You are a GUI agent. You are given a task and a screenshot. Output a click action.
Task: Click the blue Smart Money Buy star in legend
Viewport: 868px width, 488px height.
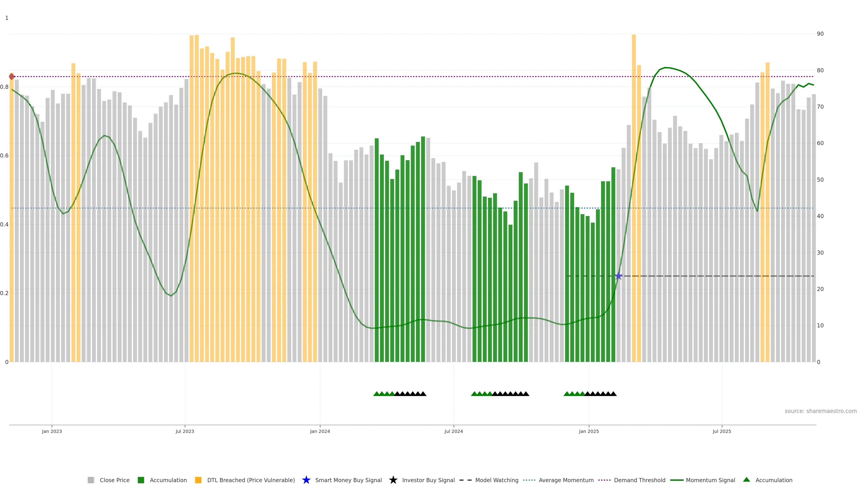coord(306,480)
